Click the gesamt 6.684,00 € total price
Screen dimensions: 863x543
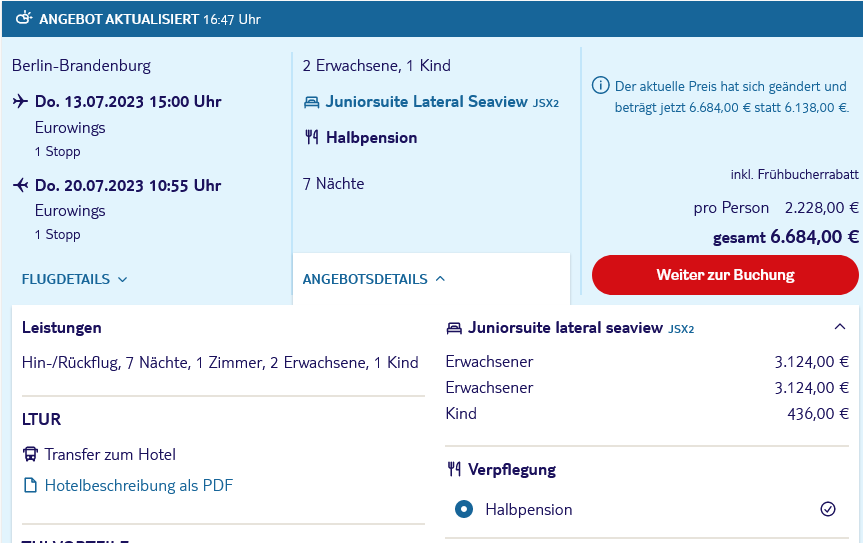pos(785,237)
